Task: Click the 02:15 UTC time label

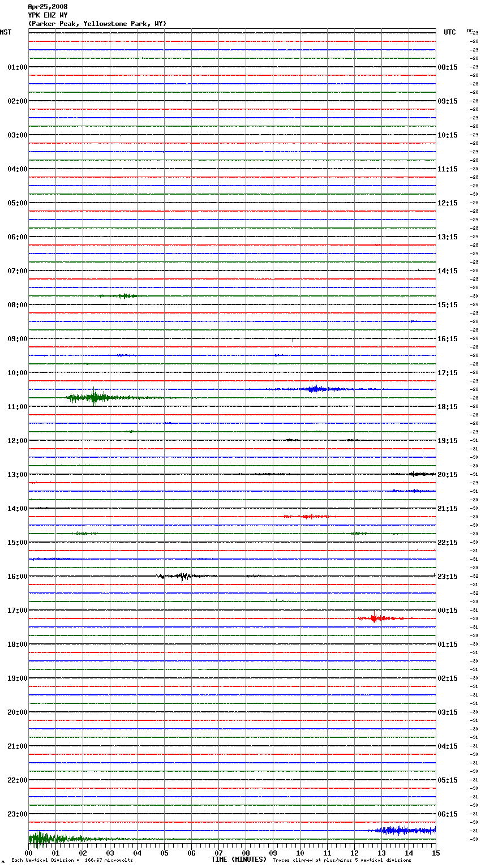Action: click(x=448, y=678)
